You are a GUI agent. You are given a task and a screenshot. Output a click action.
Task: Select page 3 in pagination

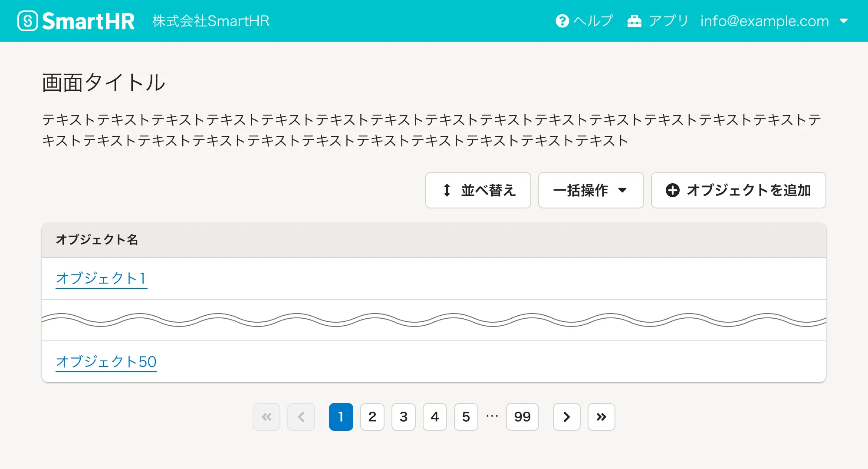tap(403, 417)
